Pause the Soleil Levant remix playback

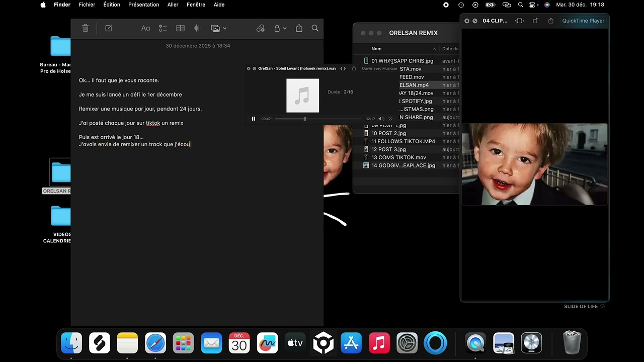point(253,119)
